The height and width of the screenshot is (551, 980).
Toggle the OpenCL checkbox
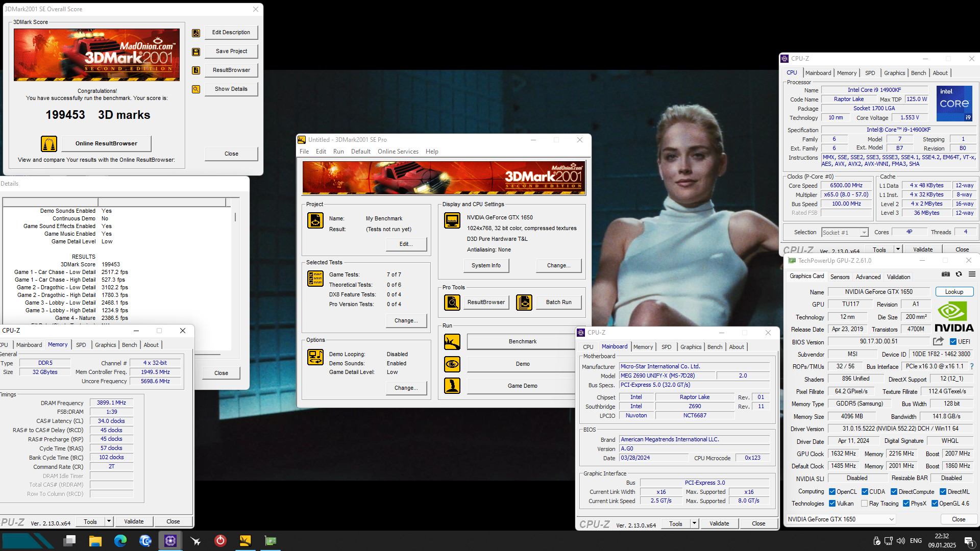[832, 492]
